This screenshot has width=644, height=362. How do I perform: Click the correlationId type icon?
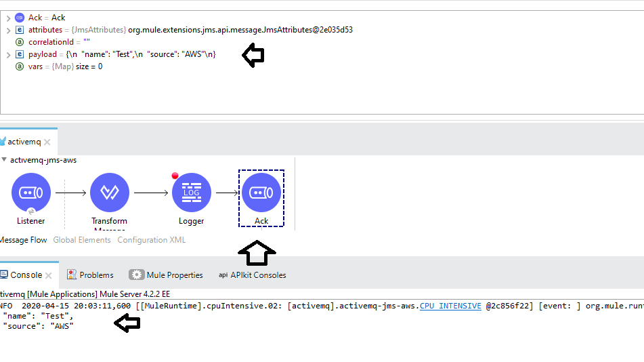(20, 42)
